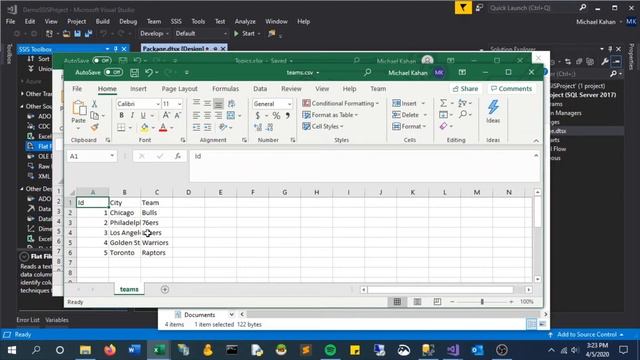Click the Insert Function fx icon
The image size is (640, 360).
coord(178,156)
